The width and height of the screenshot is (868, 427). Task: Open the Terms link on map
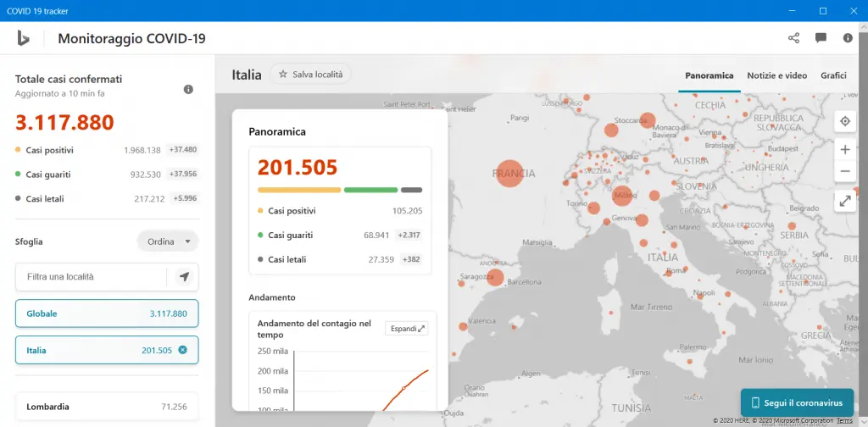pyautogui.click(x=845, y=421)
